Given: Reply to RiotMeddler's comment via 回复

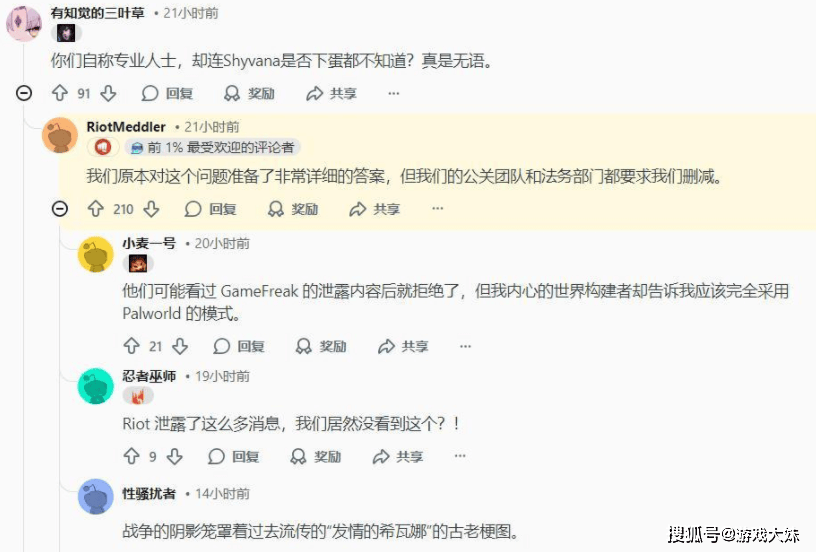Looking at the screenshot, I should 211,209.
